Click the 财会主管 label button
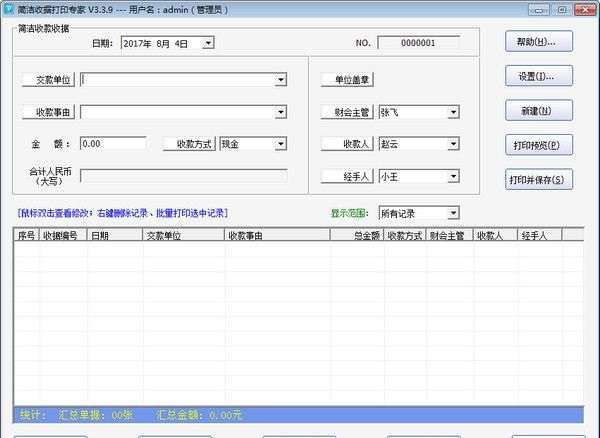600x438 pixels. coord(347,112)
